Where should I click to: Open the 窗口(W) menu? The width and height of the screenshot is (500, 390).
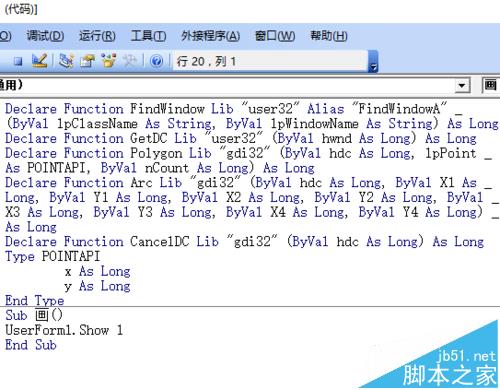(x=275, y=36)
